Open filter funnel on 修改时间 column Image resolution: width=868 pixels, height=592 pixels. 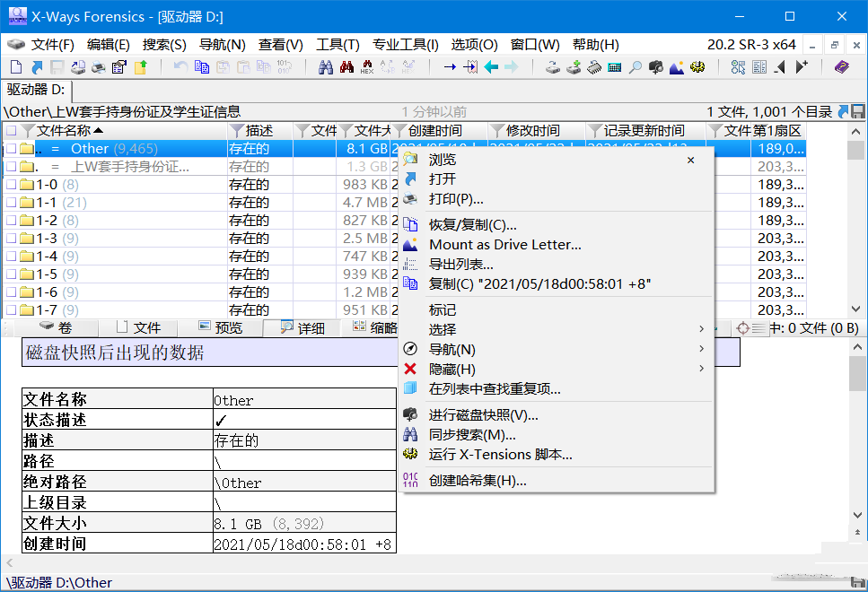[x=496, y=131]
